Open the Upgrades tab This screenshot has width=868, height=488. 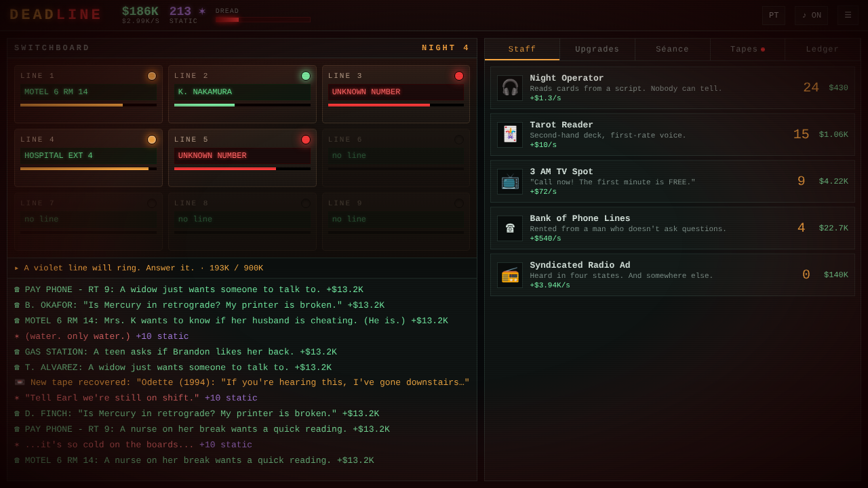597,49
